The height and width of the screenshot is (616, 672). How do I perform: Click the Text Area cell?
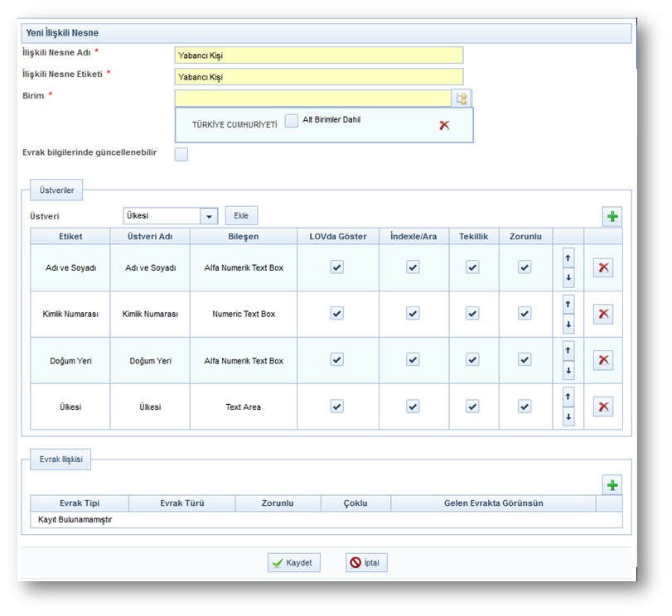tap(244, 407)
